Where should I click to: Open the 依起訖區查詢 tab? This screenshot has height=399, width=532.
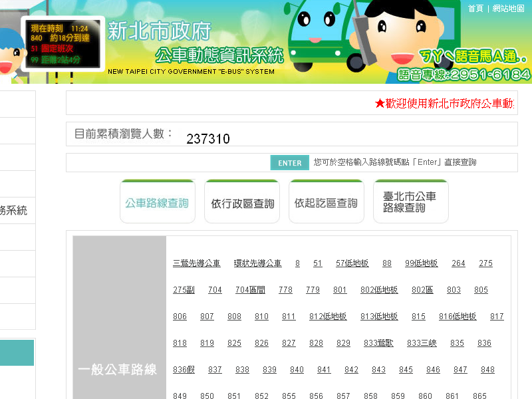pos(327,201)
